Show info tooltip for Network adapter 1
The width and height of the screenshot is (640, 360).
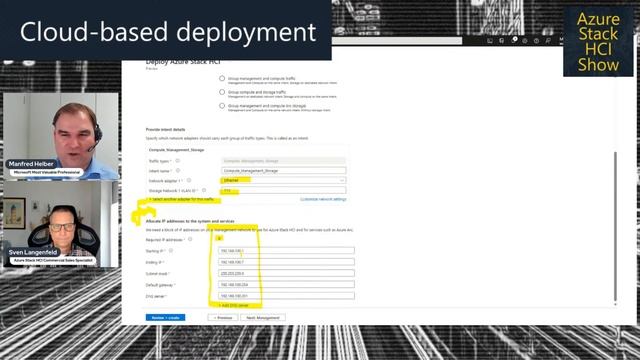click(x=189, y=180)
